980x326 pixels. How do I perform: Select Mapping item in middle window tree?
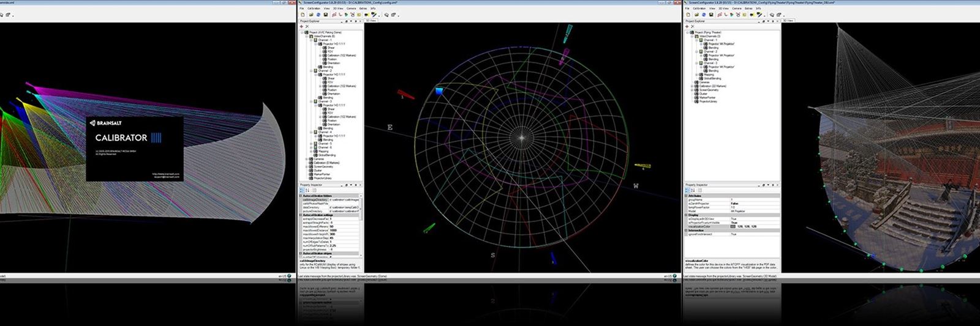coord(323,152)
